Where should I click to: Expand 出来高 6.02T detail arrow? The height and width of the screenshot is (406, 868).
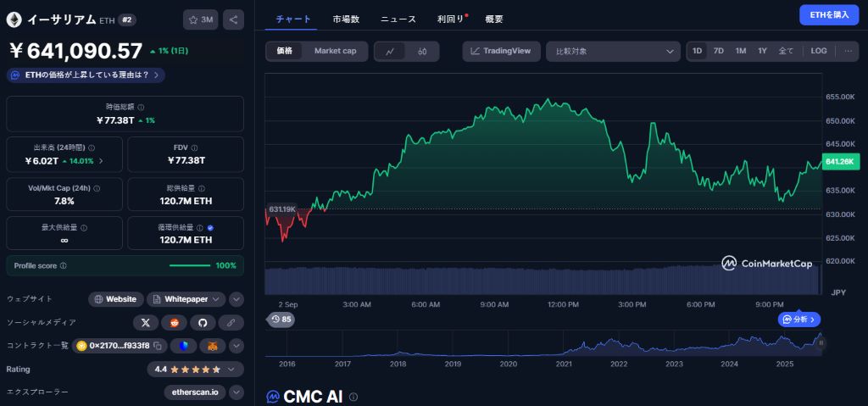pyautogui.click(x=100, y=161)
